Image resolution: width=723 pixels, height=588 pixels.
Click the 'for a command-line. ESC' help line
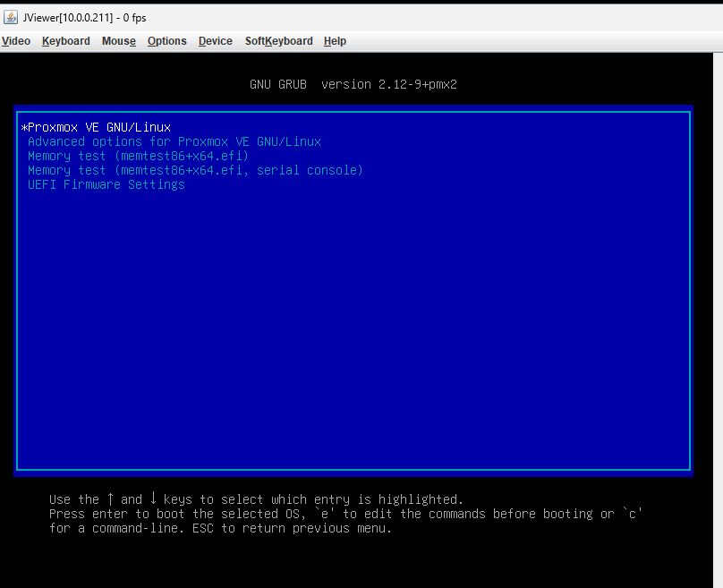tap(220, 528)
